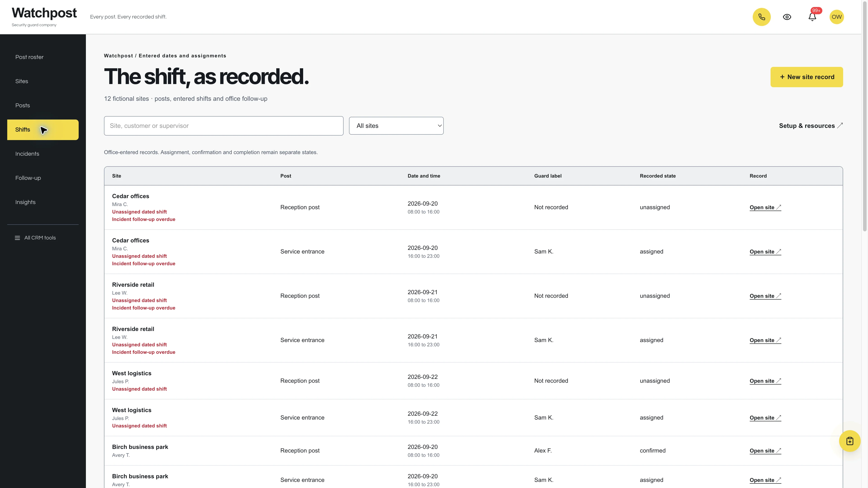The height and width of the screenshot is (488, 868).
Task: Toggle the eye visibility icon in header
Action: (x=787, y=17)
